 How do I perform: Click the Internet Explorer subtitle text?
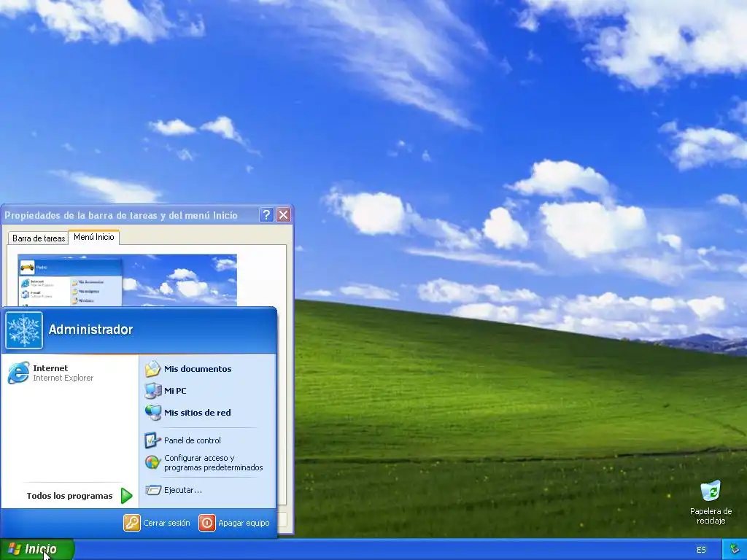63,378
